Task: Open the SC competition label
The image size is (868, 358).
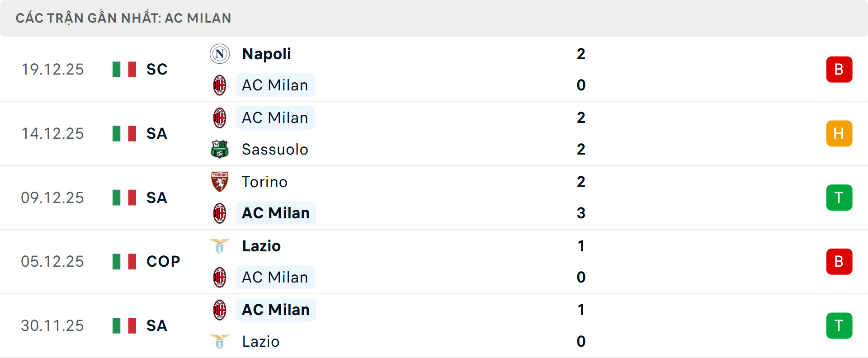Action: tap(156, 70)
